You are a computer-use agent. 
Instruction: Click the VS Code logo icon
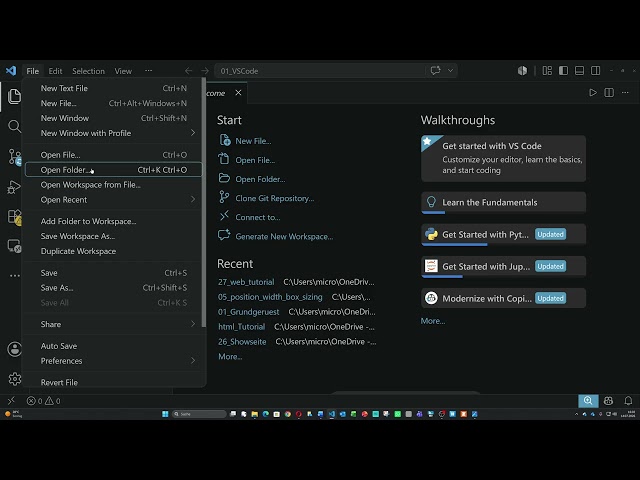[x=11, y=71]
